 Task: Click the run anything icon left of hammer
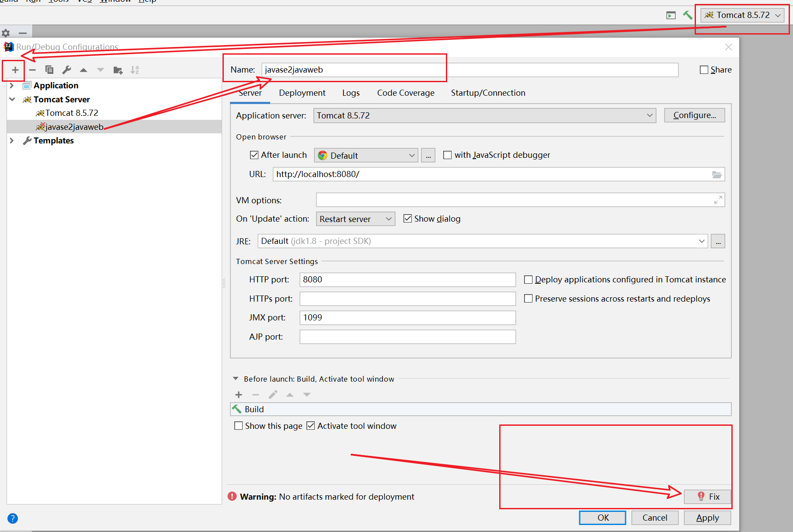671,15
